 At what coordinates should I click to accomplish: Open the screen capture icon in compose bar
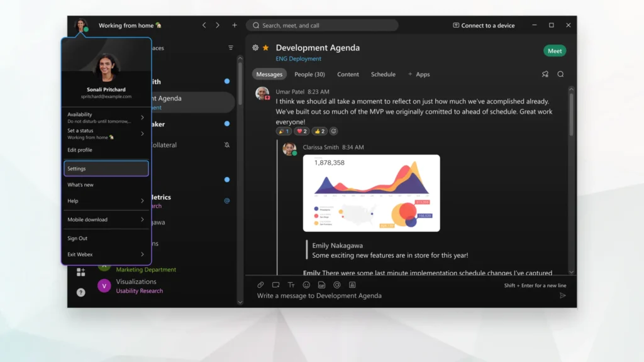275,285
